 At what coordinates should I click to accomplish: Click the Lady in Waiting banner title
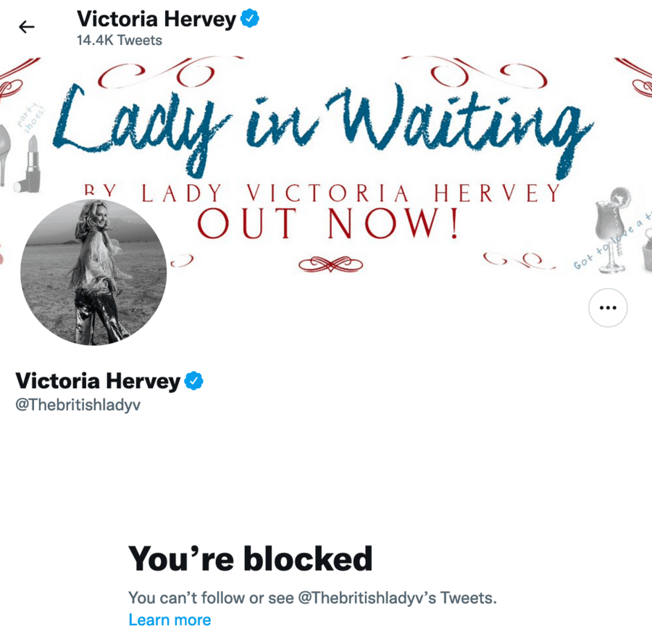pyautogui.click(x=323, y=130)
